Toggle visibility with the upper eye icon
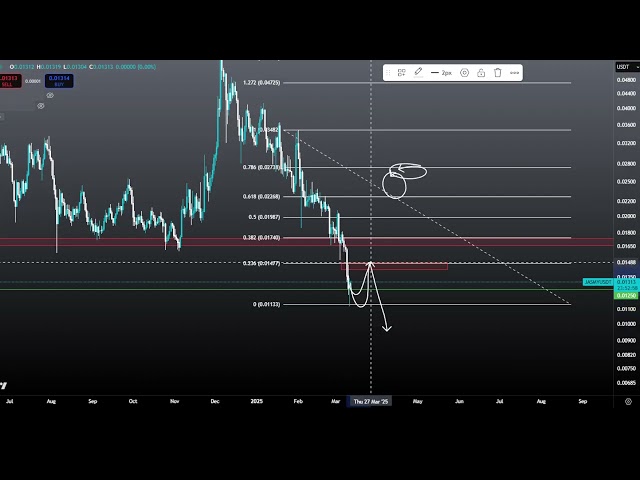Image resolution: width=640 pixels, height=480 pixels. click(51, 95)
